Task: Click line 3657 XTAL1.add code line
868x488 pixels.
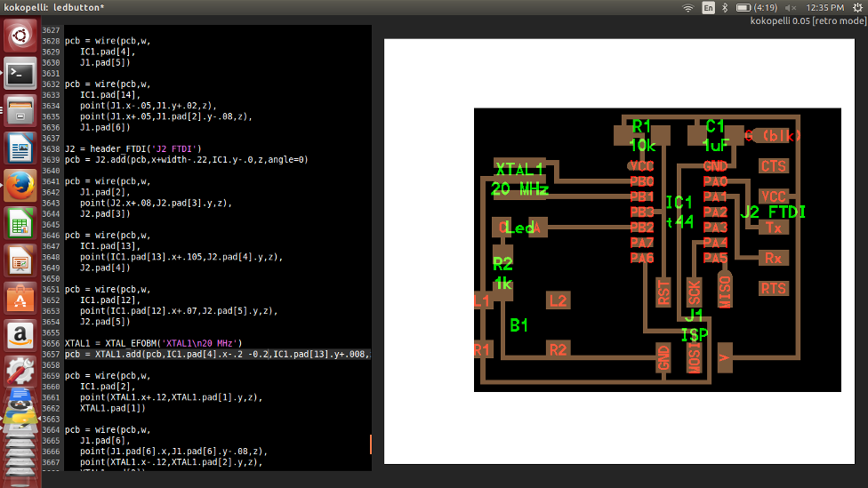Action: click(218, 354)
